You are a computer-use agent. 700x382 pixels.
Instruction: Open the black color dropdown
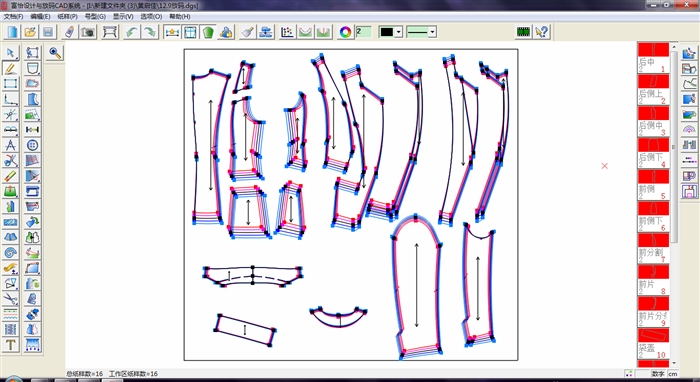tap(391, 32)
